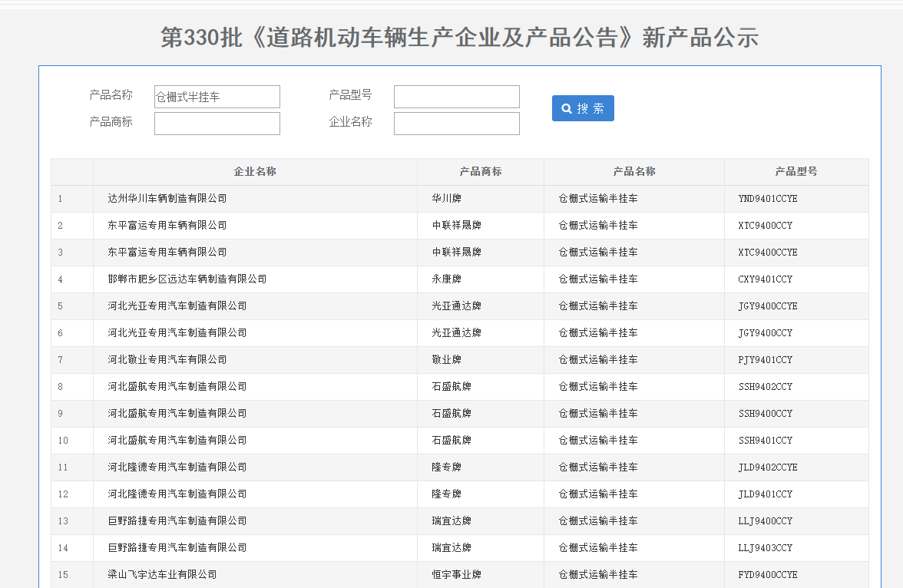Click model JGY9400CCY
Screen dimensions: 903x588
[x=766, y=333]
